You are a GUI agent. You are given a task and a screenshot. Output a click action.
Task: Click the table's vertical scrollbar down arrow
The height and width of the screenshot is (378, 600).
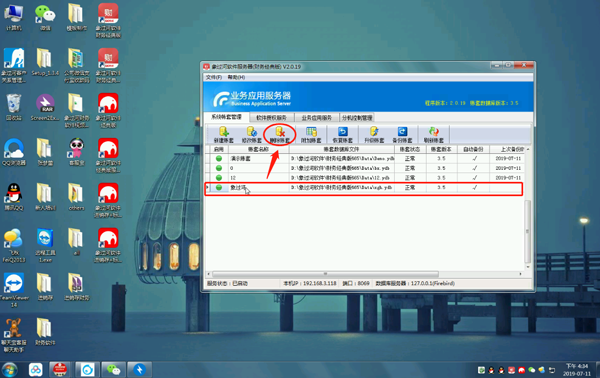coord(528,267)
